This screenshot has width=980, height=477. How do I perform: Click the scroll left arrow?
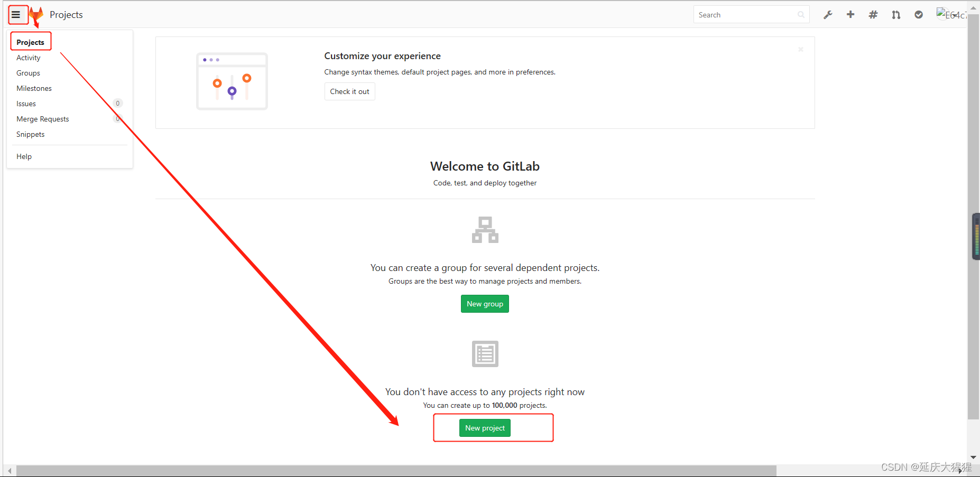[x=10, y=471]
